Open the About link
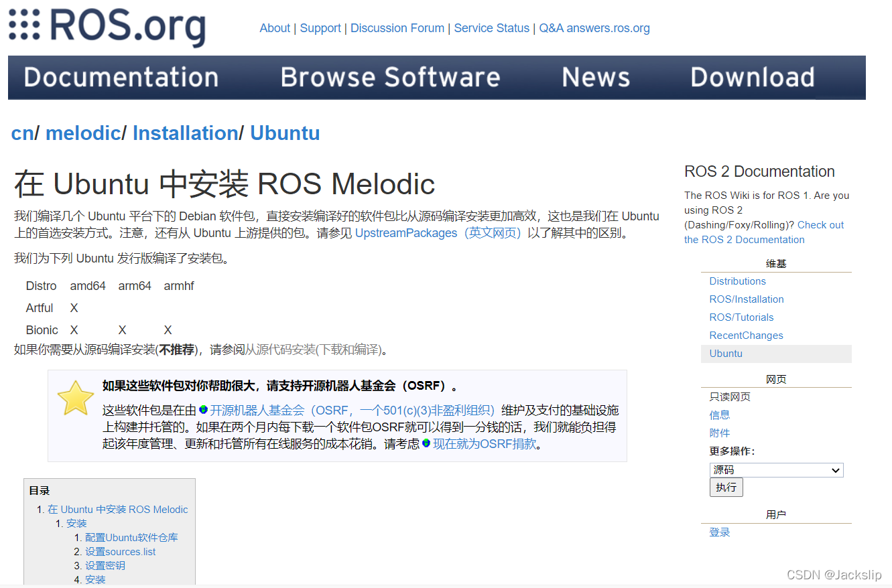The height and width of the screenshot is (588, 892). [275, 28]
